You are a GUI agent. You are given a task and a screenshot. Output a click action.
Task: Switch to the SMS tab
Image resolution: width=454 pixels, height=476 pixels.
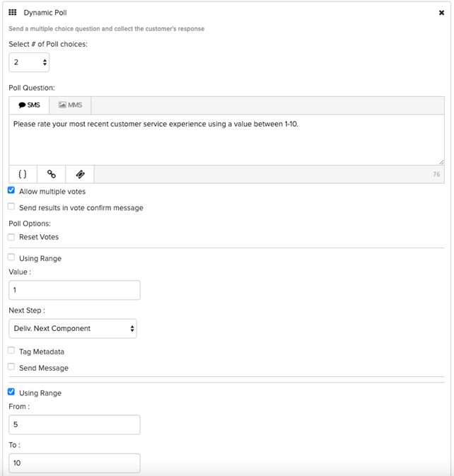click(29, 105)
